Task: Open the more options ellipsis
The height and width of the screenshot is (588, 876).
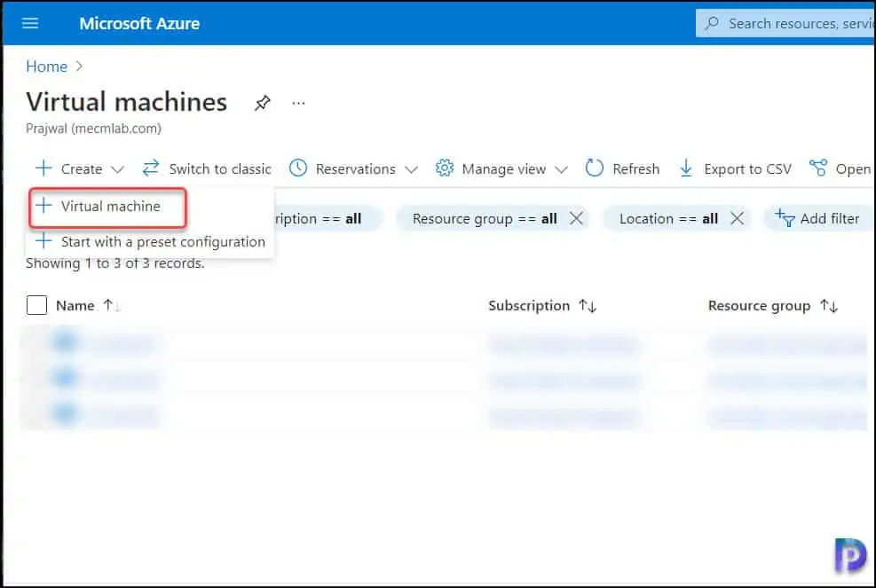Action: click(x=298, y=103)
